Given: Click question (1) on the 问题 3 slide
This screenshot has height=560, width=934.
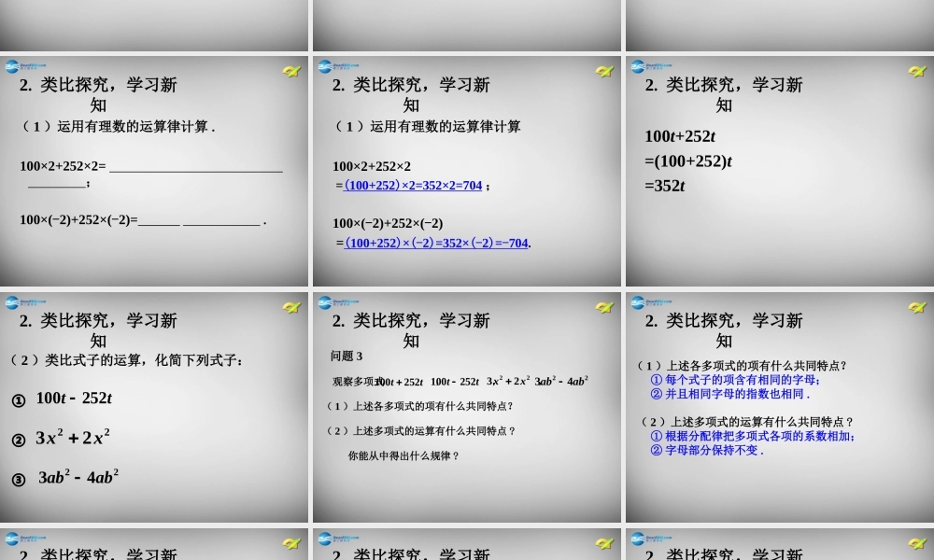Looking at the screenshot, I should (x=420, y=406).
